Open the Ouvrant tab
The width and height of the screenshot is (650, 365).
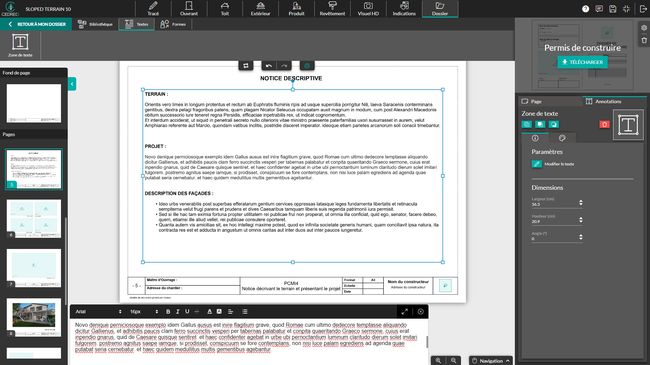coord(189,9)
